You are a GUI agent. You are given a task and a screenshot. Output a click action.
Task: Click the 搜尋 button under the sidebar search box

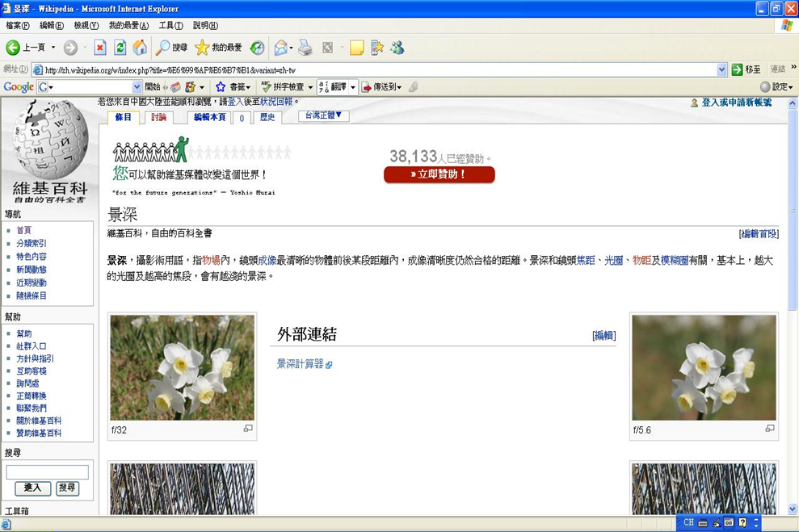(x=67, y=488)
